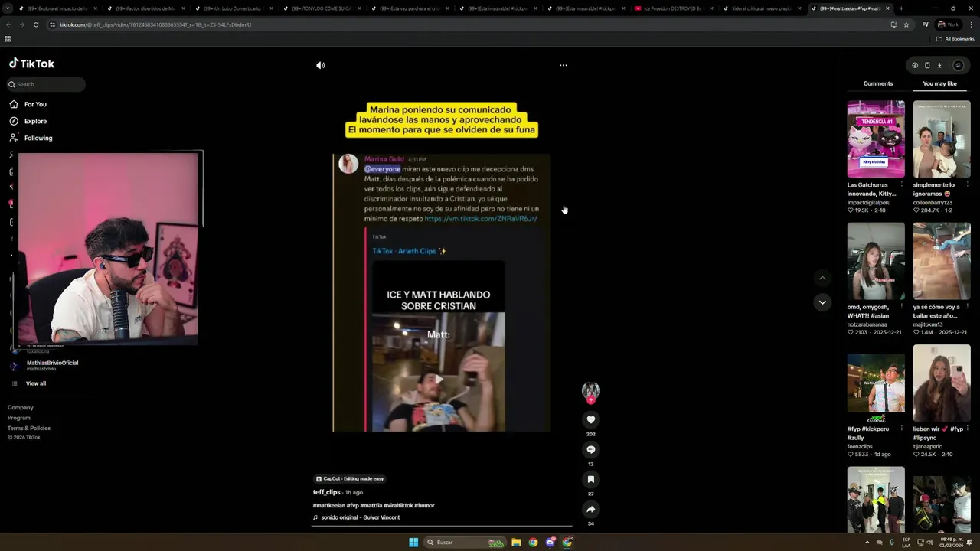Image resolution: width=980 pixels, height=551 pixels.
Task: Open more options for Las Gatchurras video
Action: coord(901,184)
